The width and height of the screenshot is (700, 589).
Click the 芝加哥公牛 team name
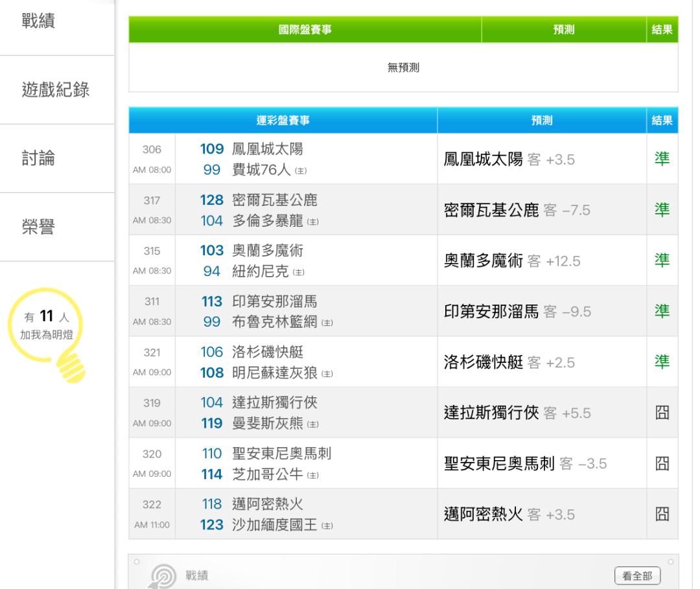click(268, 474)
